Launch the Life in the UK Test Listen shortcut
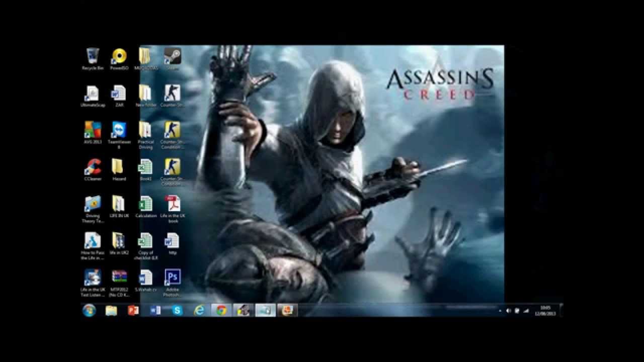The height and width of the screenshot is (362, 644). click(93, 283)
